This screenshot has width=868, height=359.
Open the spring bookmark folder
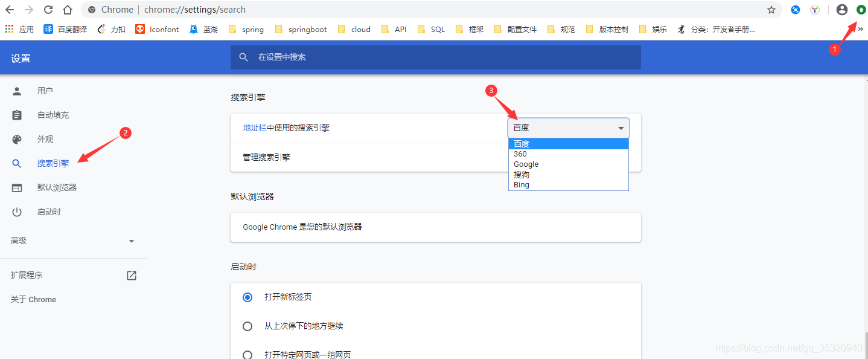[246, 29]
